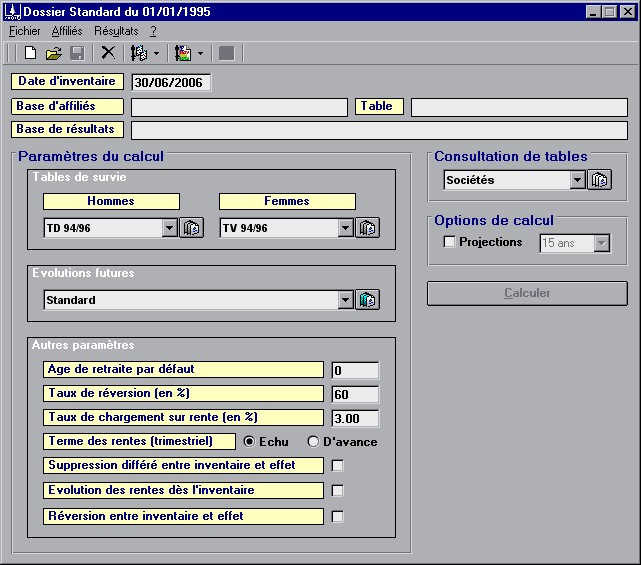
Task: Click the Open folder toolbar icon
Action: 54,53
